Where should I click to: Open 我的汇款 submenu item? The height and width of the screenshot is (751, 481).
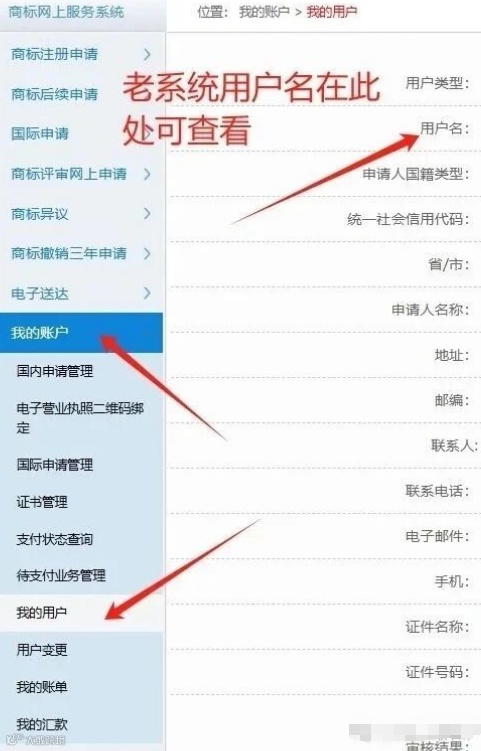(x=42, y=724)
